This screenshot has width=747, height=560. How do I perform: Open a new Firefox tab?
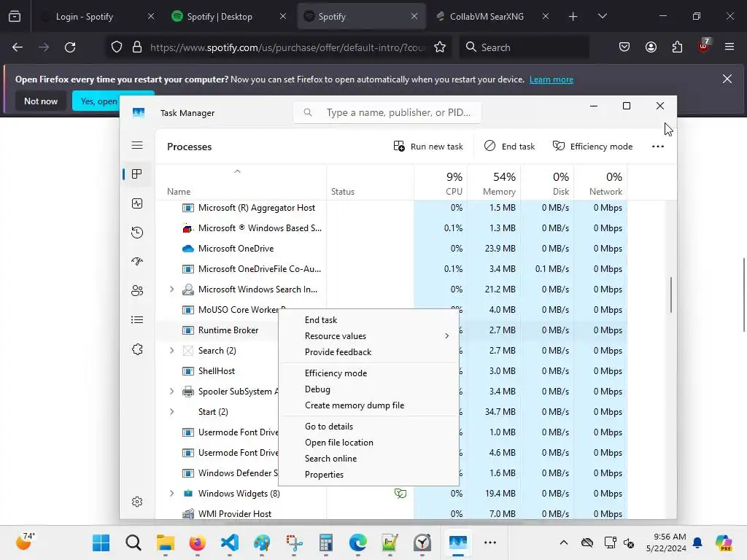(x=573, y=17)
